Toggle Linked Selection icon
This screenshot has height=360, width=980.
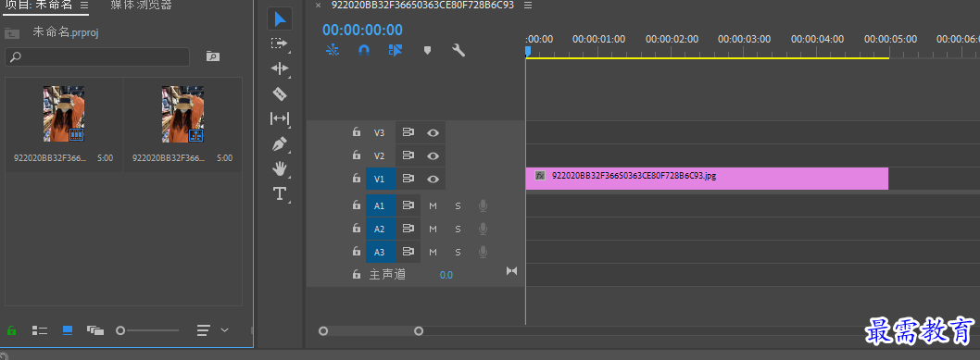pos(395,51)
